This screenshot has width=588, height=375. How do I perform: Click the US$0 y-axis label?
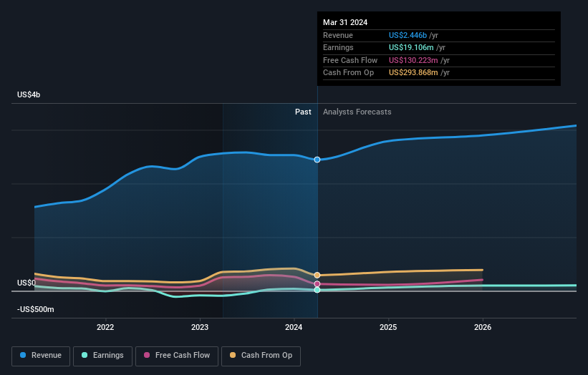pos(26,283)
